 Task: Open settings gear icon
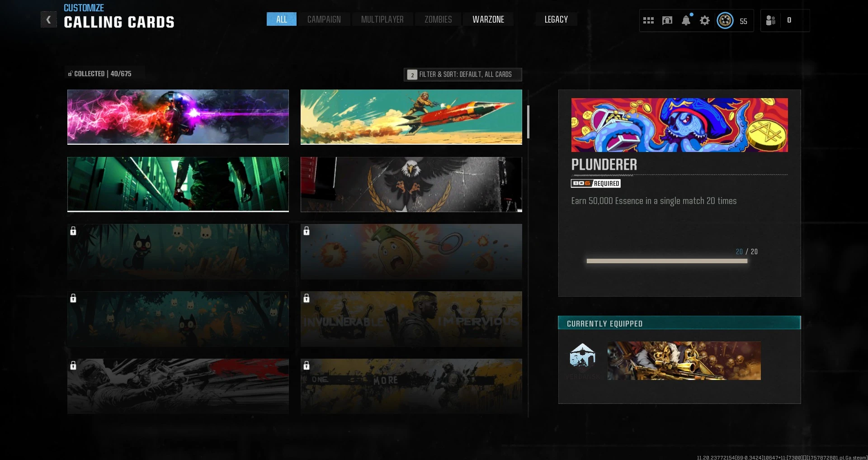(x=705, y=20)
